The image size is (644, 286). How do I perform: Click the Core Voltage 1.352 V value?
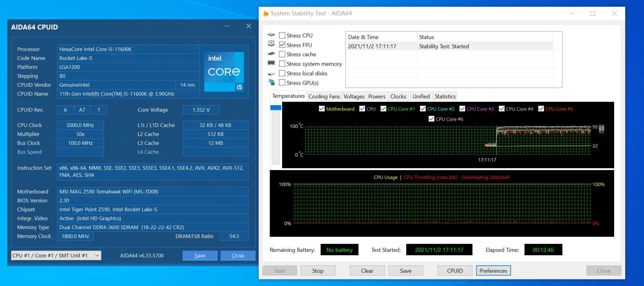point(201,110)
